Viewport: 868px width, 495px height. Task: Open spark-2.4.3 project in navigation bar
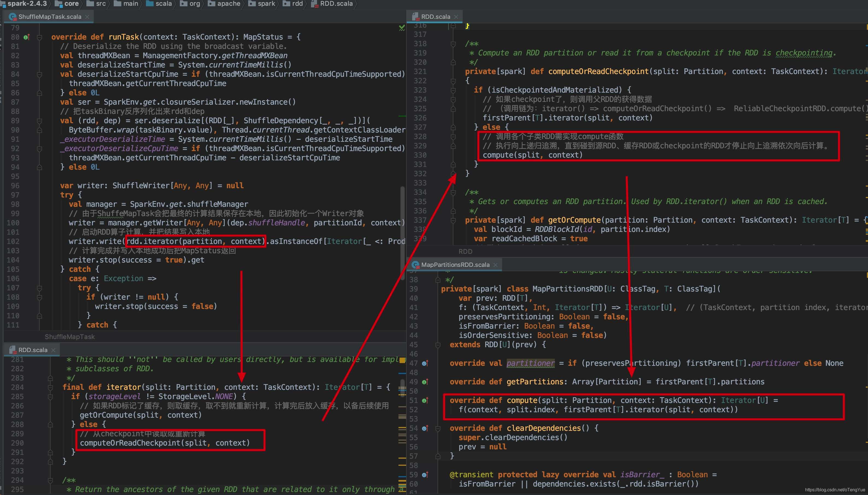click(27, 4)
